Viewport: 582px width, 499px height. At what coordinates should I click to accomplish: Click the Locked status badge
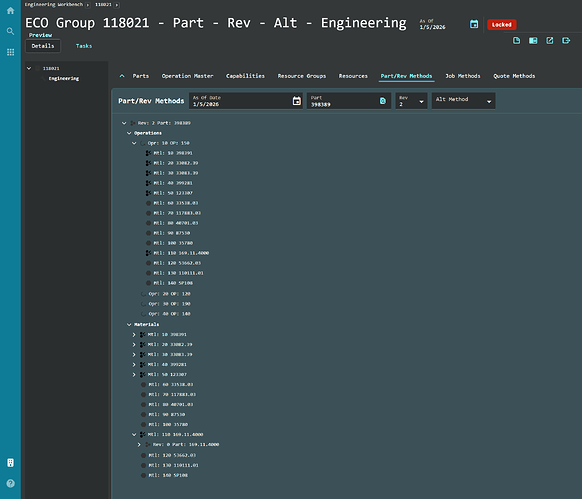click(501, 25)
